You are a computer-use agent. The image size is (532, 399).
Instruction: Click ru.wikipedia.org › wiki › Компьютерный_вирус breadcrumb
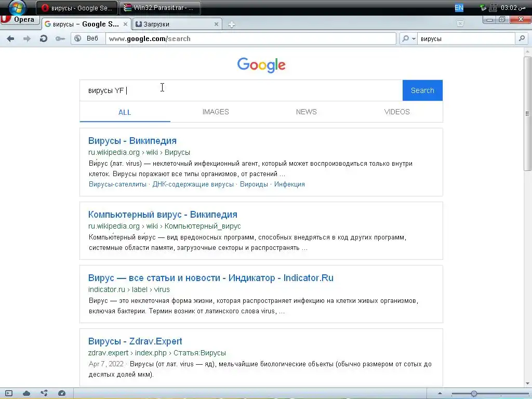pyautogui.click(x=165, y=226)
